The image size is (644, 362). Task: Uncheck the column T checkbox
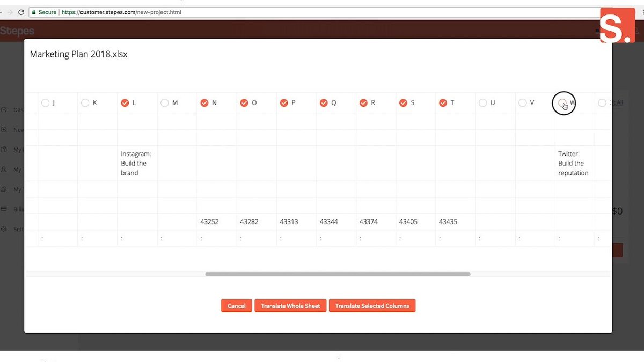(x=443, y=103)
